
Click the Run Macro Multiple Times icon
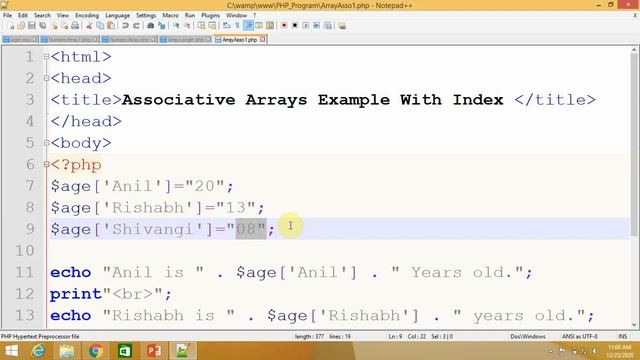click(316, 26)
